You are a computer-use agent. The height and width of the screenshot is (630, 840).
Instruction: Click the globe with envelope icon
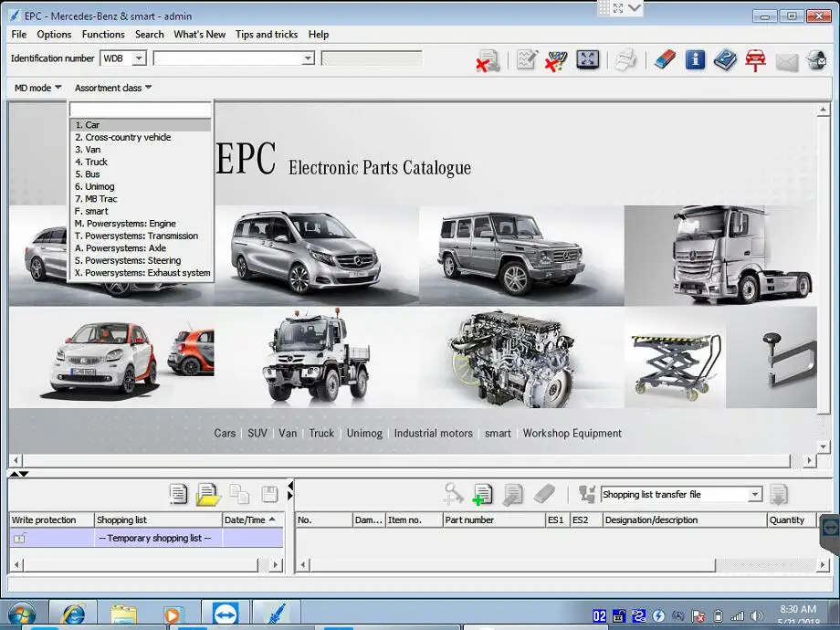coord(816,60)
